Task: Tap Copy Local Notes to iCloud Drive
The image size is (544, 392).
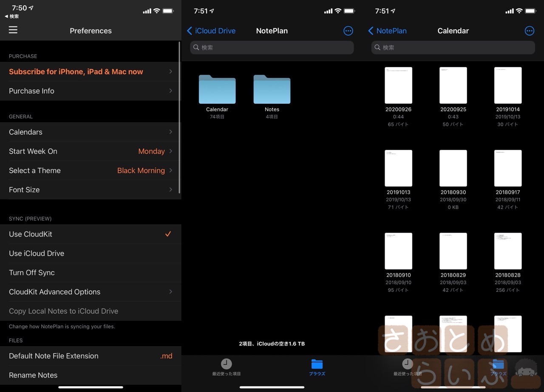Action: click(x=91, y=311)
